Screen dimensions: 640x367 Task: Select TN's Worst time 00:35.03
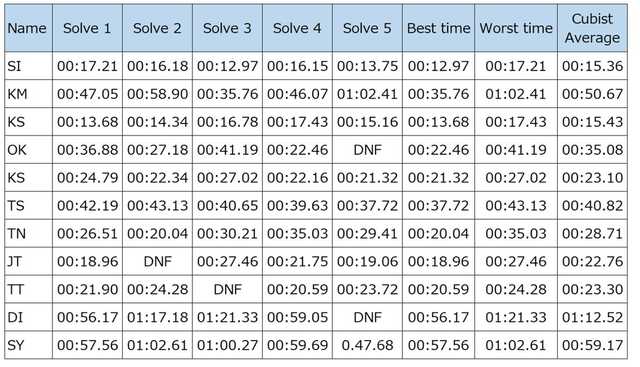[x=516, y=234]
